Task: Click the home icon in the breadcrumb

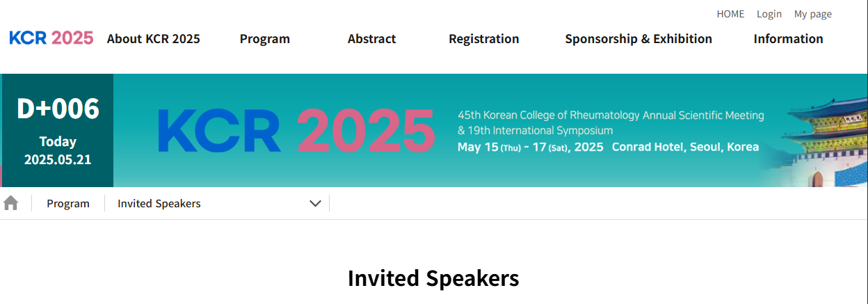Action: click(11, 203)
